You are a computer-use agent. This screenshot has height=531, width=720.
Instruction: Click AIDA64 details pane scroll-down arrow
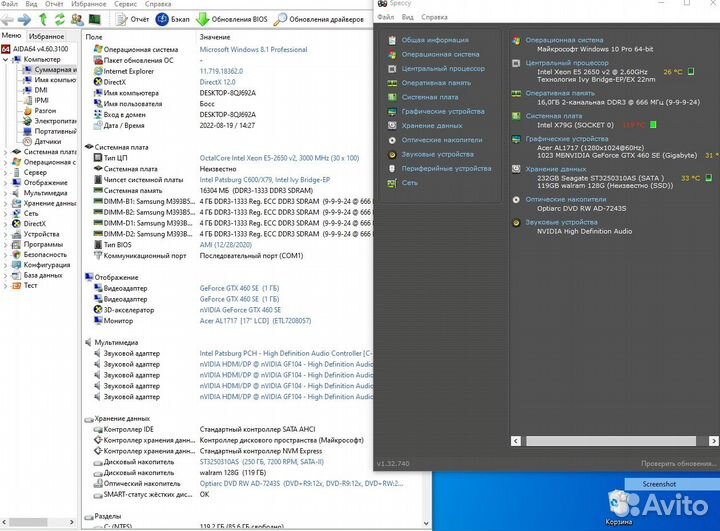pyautogui.click(x=426, y=523)
